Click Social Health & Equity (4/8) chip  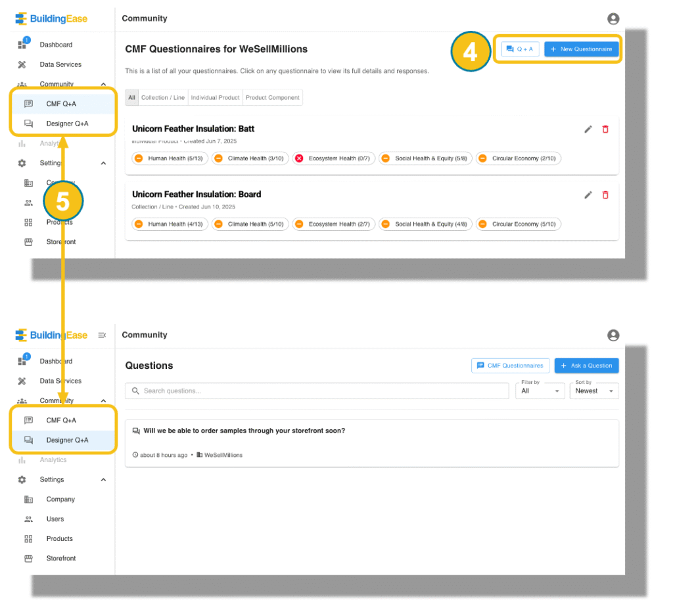tap(425, 224)
